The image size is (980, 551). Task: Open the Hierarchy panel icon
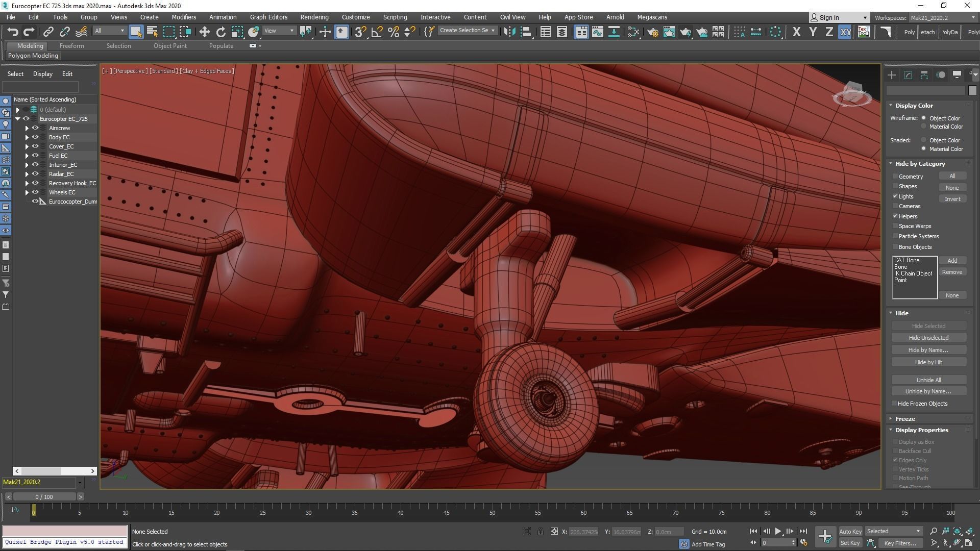point(924,75)
